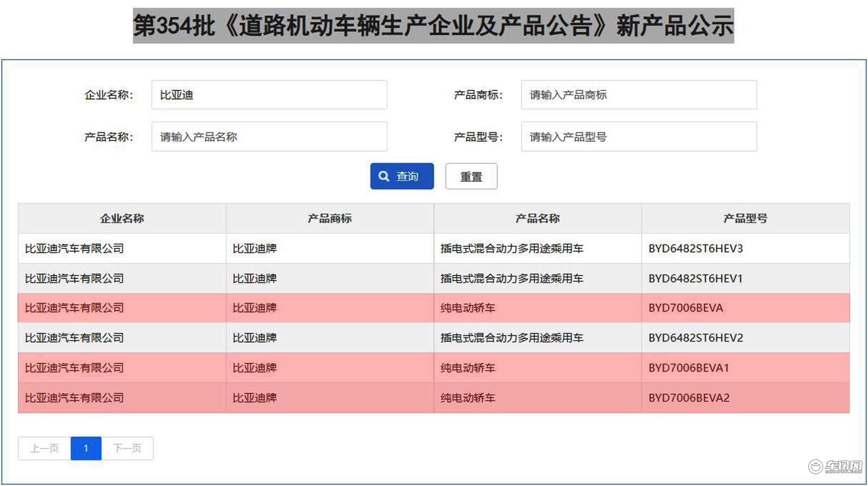
Task: Click the 产品型号: form label
Action: (x=478, y=137)
